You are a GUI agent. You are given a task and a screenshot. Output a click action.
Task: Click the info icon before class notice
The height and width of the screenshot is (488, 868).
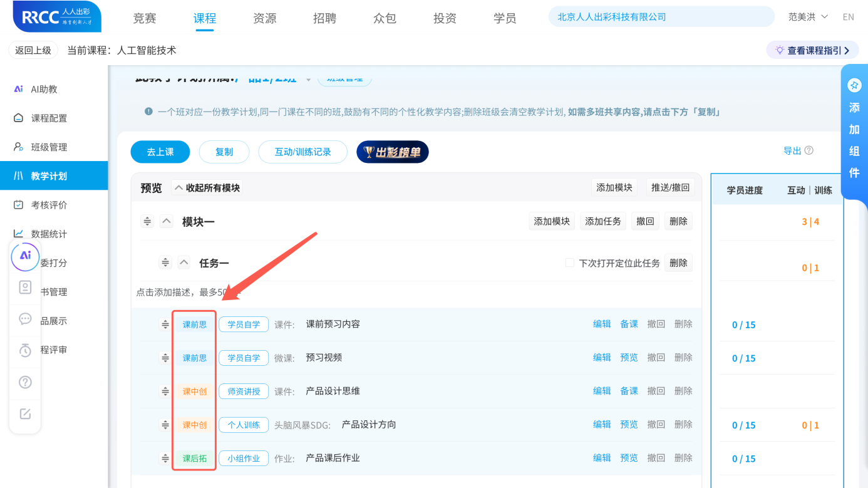[148, 112]
